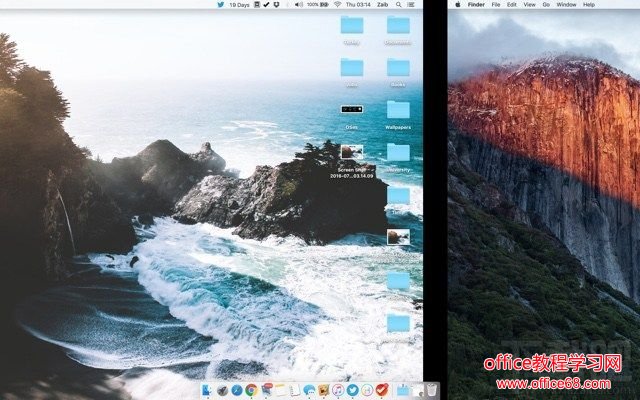Screen dimensions: 640x400
Task: Open white circular app beside Twitter in dock
Action: 367,391
